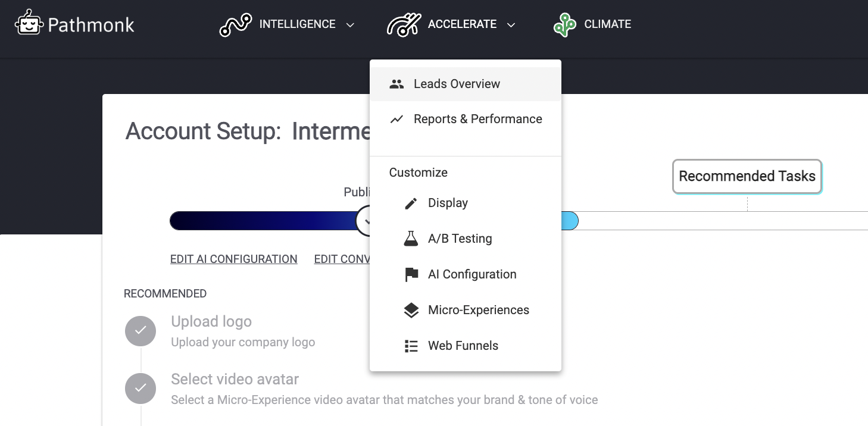This screenshot has height=426, width=868.
Task: Click the green Climate tree icon
Action: point(564,25)
